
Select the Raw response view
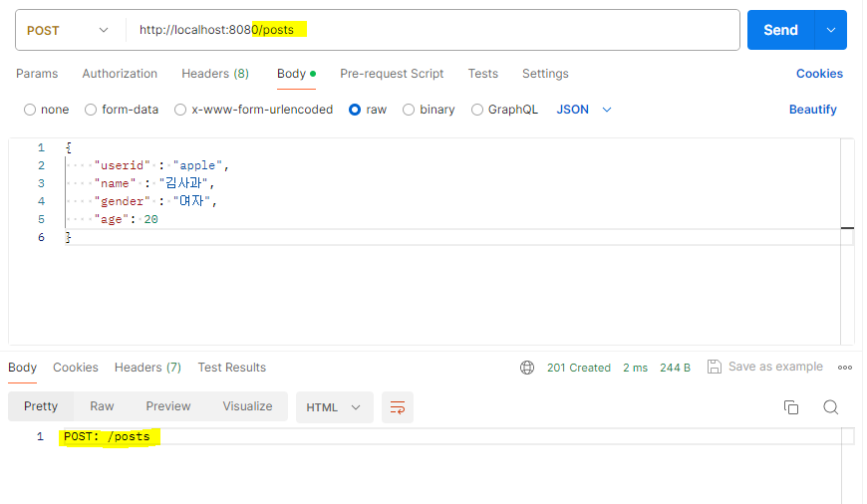(102, 406)
